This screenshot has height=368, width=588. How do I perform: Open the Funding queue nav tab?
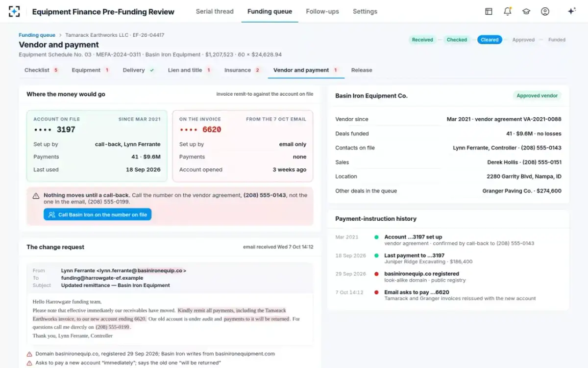[269, 11]
